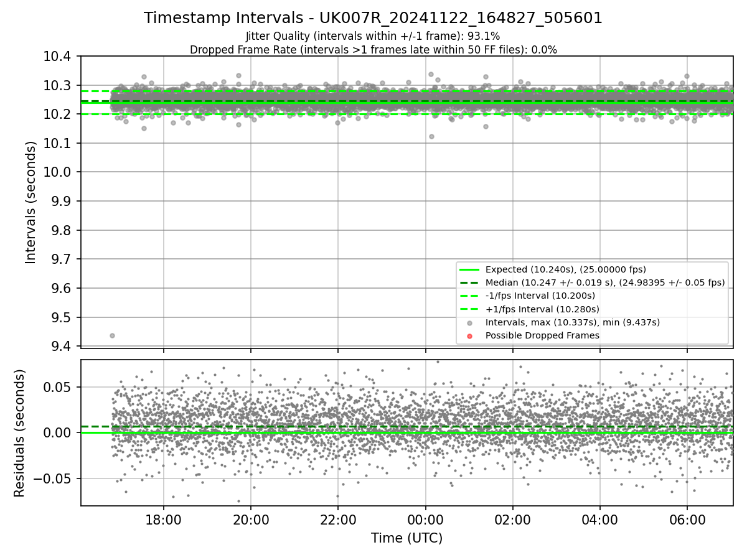Click the outlier data point near 9.437 seconds
This screenshot has width=747, height=560.
coord(112,335)
